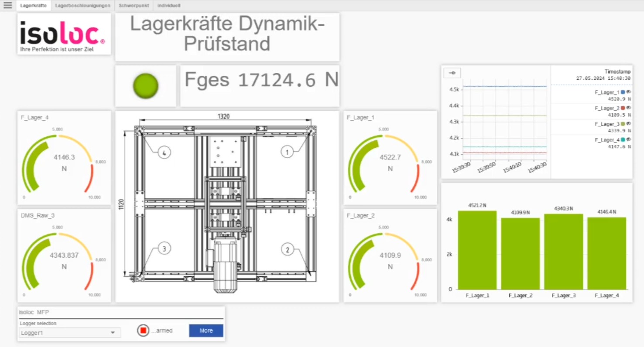The image size is (644, 347).
Task: Click the isoloc logo
Action: (x=64, y=34)
